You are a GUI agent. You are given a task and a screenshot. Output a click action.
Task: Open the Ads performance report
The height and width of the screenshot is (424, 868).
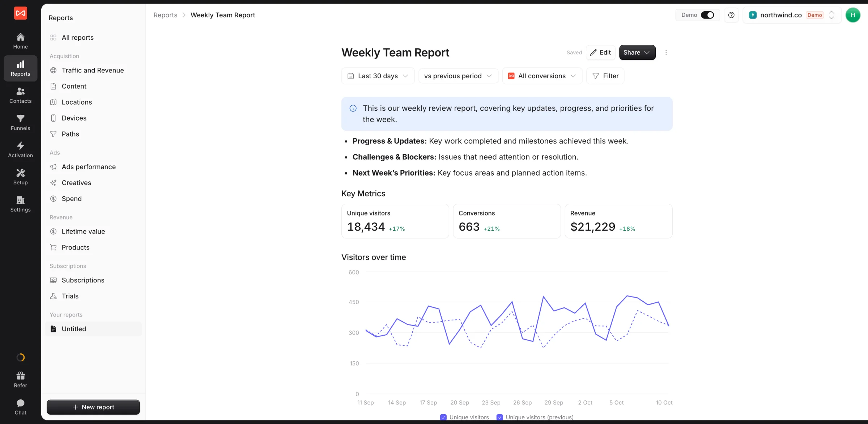click(93, 167)
